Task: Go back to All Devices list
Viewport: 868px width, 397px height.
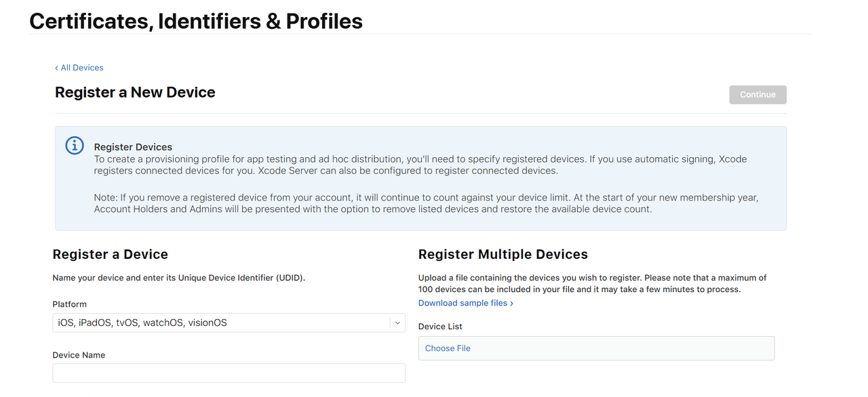Action: pyautogui.click(x=82, y=68)
